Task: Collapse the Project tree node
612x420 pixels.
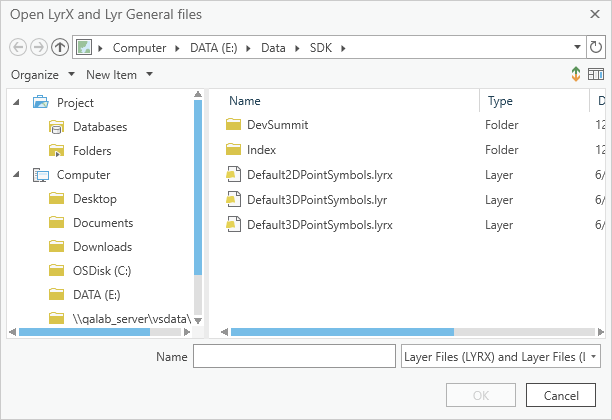Action: 16,102
